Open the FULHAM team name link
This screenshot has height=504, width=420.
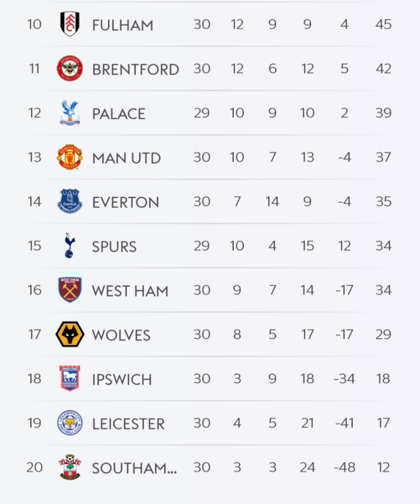122,26
